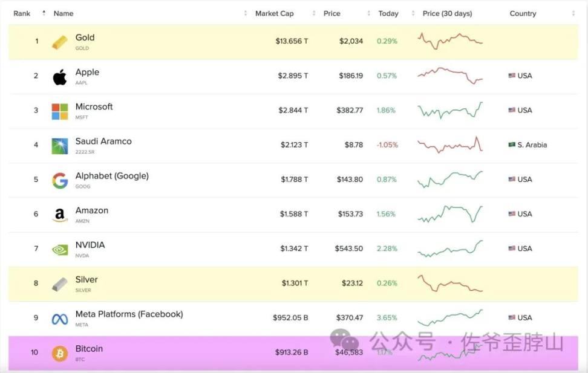Click the Apple logo icon
This screenshot has width=588, height=373.
coord(60,77)
